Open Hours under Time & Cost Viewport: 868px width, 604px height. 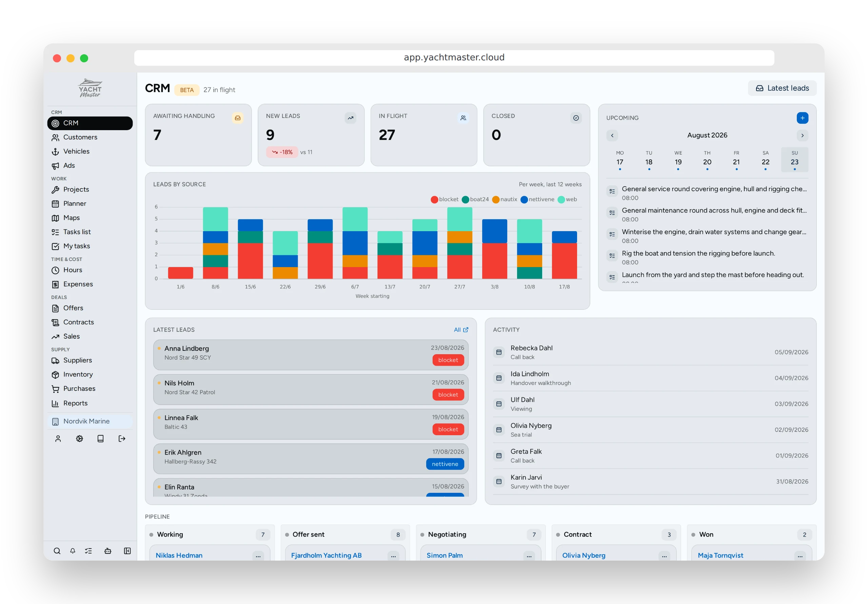pyautogui.click(x=90, y=270)
